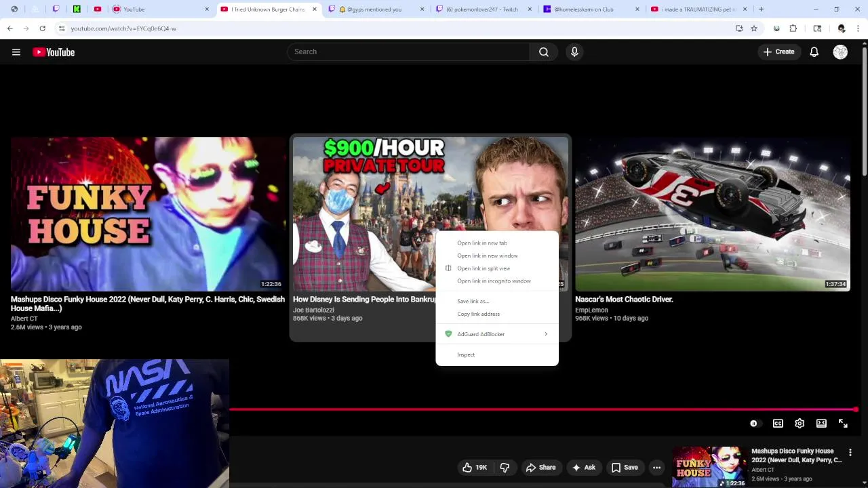Open more actions ellipsis beside Save
This screenshot has width=868, height=488.
tap(656, 468)
